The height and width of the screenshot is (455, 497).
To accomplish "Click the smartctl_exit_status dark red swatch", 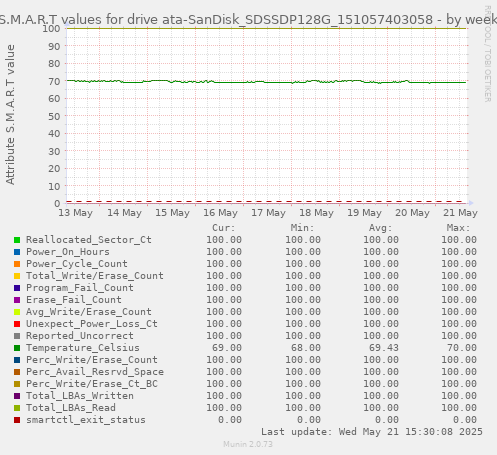I will click(x=17, y=420).
